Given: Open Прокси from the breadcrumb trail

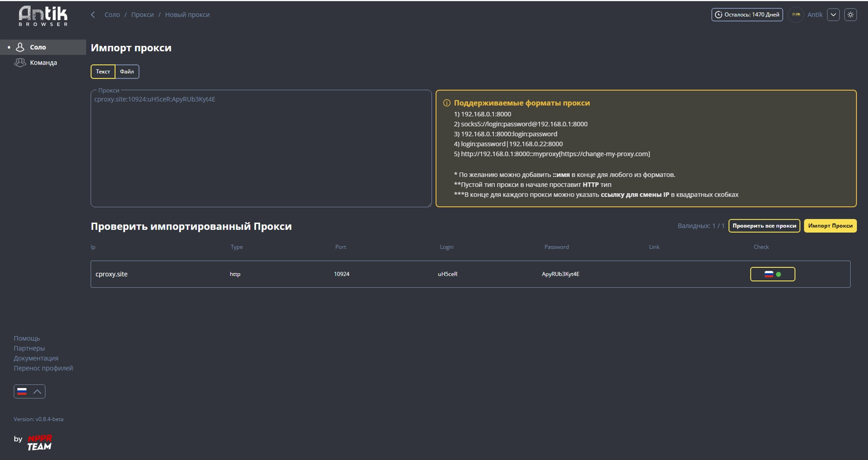Looking at the screenshot, I should click(142, 14).
